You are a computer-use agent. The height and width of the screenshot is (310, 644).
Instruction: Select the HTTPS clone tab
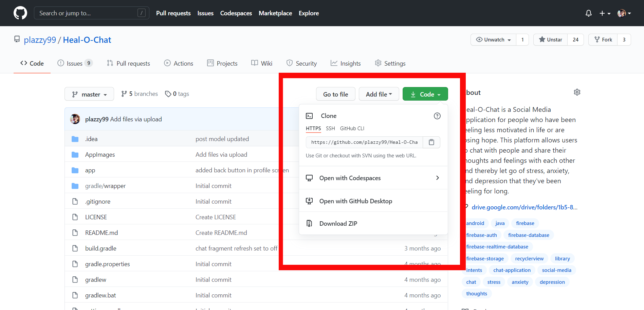313,128
